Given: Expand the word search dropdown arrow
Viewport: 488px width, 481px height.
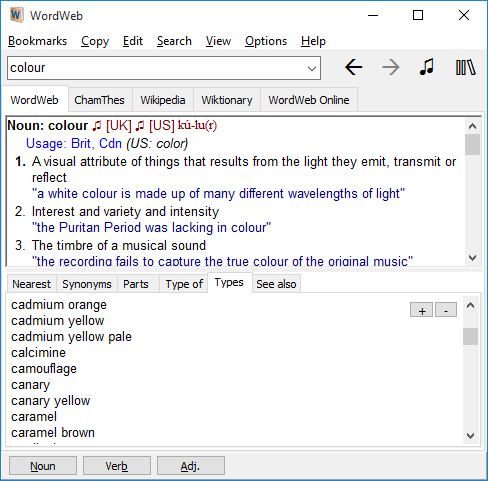Looking at the screenshot, I should pos(312,68).
